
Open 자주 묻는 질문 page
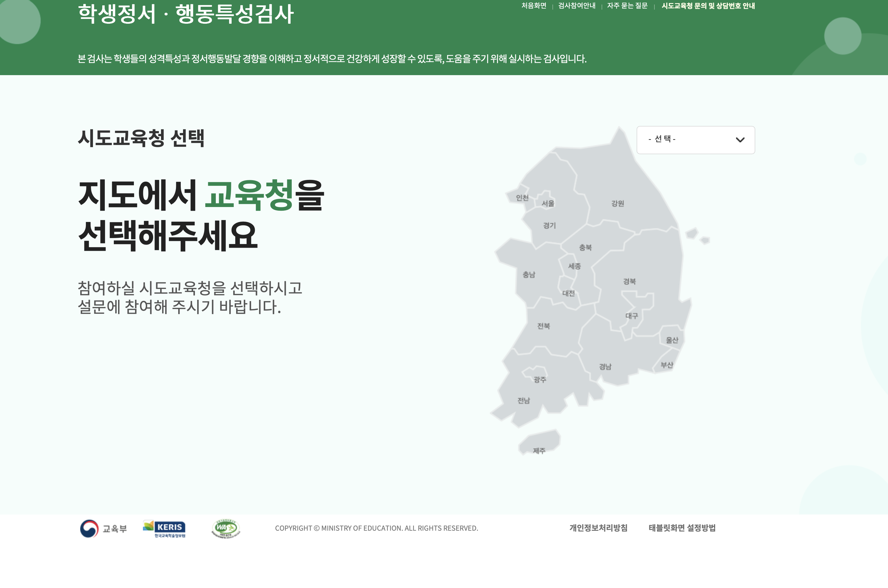click(x=627, y=6)
